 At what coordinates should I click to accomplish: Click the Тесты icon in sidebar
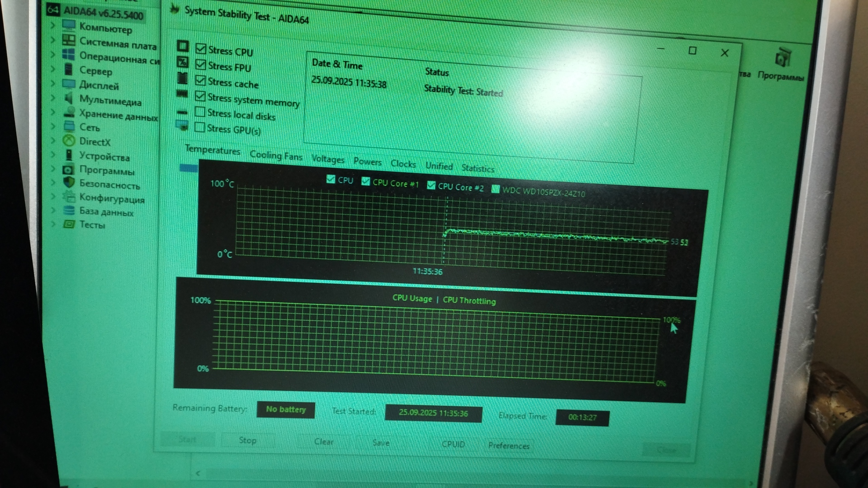(x=69, y=224)
